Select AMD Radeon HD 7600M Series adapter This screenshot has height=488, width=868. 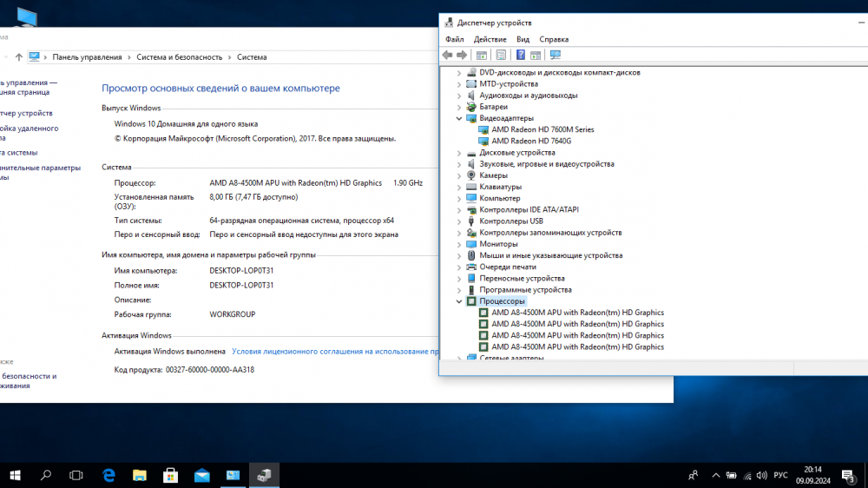542,129
